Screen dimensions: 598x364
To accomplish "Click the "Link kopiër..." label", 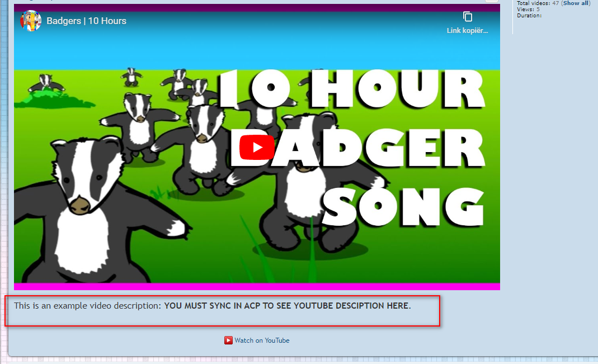I will [x=467, y=31].
